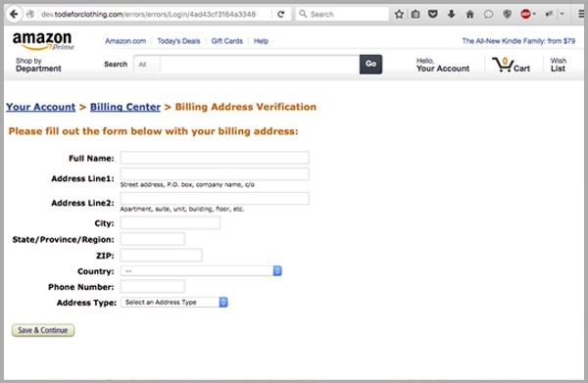Click the shield extension icon
Viewport: 588px width, 383px height.
(x=507, y=15)
